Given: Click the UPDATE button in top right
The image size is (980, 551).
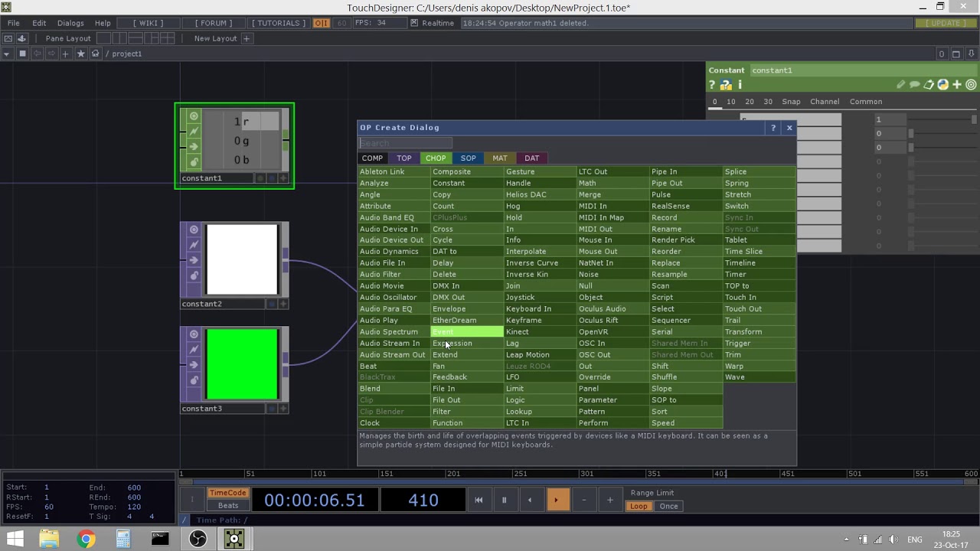Looking at the screenshot, I should [945, 23].
